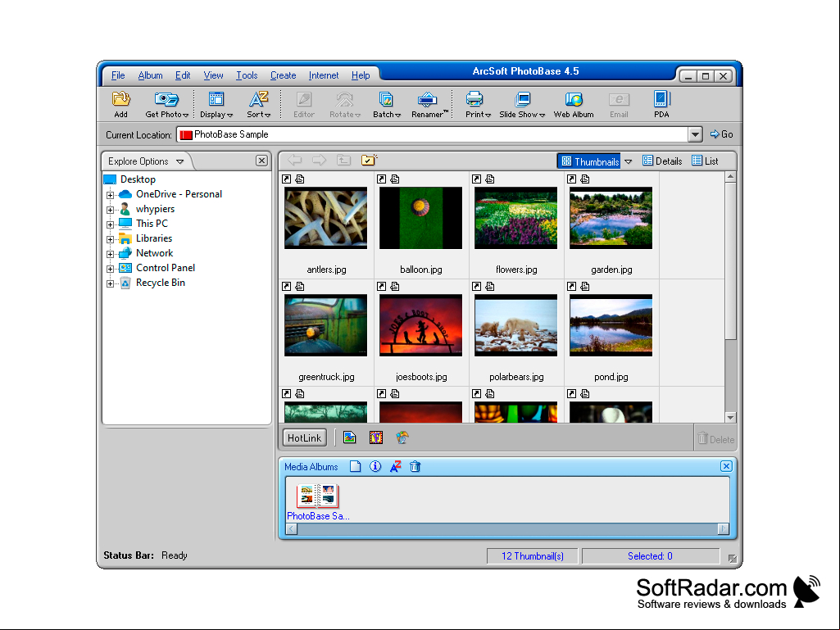
Task: Click the Current Location text field
Action: (432, 134)
